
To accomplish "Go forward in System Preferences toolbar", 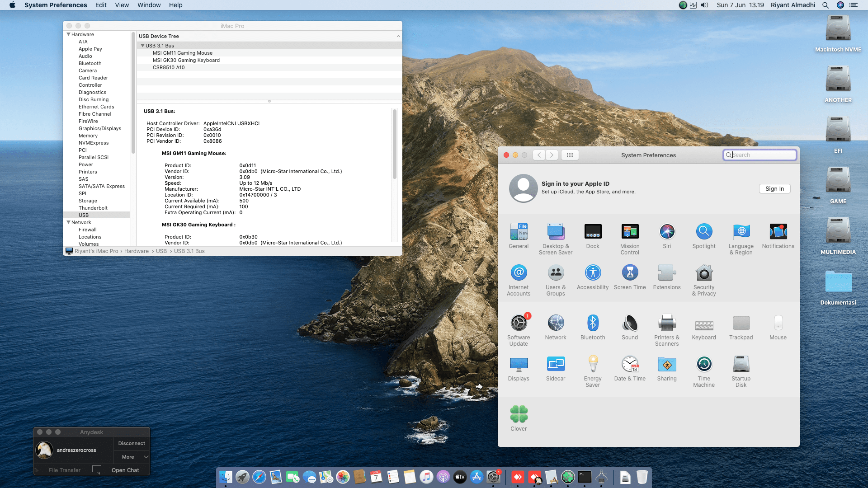I will click(552, 155).
